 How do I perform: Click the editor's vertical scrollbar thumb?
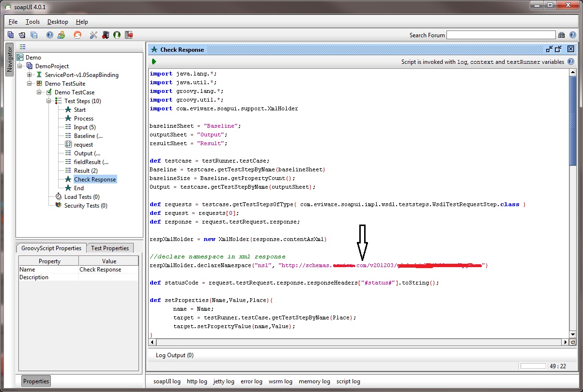(573, 121)
